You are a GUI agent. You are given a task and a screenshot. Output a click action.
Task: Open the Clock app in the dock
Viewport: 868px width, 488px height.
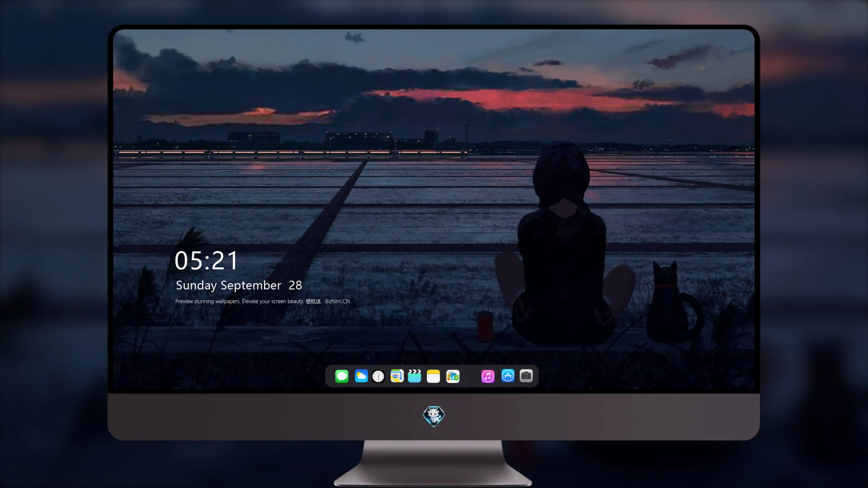click(378, 376)
